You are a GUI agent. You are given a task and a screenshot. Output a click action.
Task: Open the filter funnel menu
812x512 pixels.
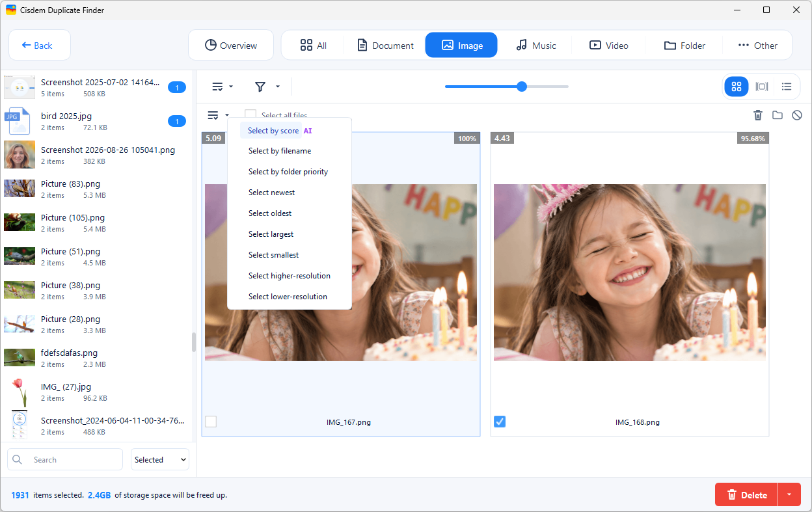[267, 87]
